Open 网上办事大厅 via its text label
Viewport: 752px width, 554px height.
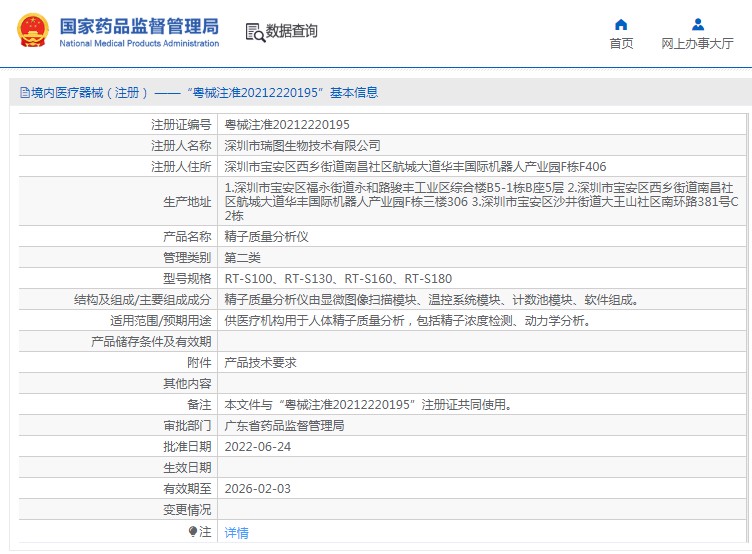(697, 44)
